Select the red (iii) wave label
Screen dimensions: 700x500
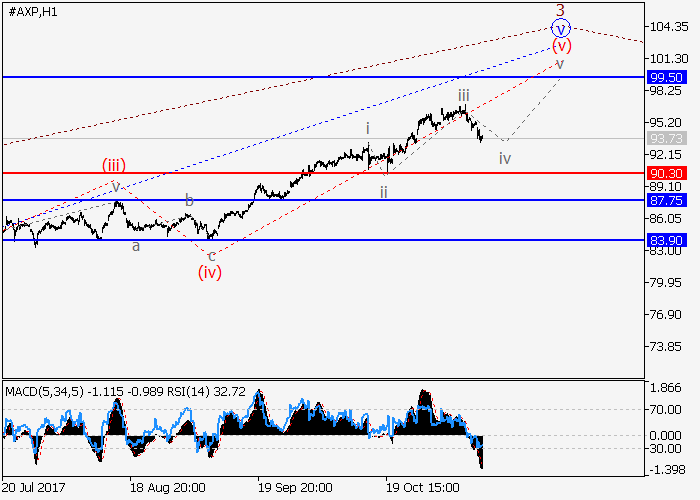click(x=113, y=165)
